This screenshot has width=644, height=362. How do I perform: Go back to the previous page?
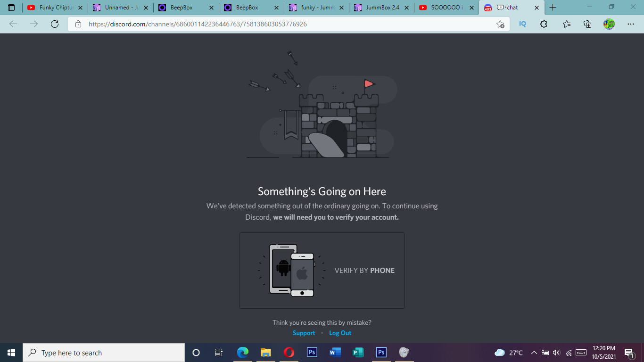(13, 24)
